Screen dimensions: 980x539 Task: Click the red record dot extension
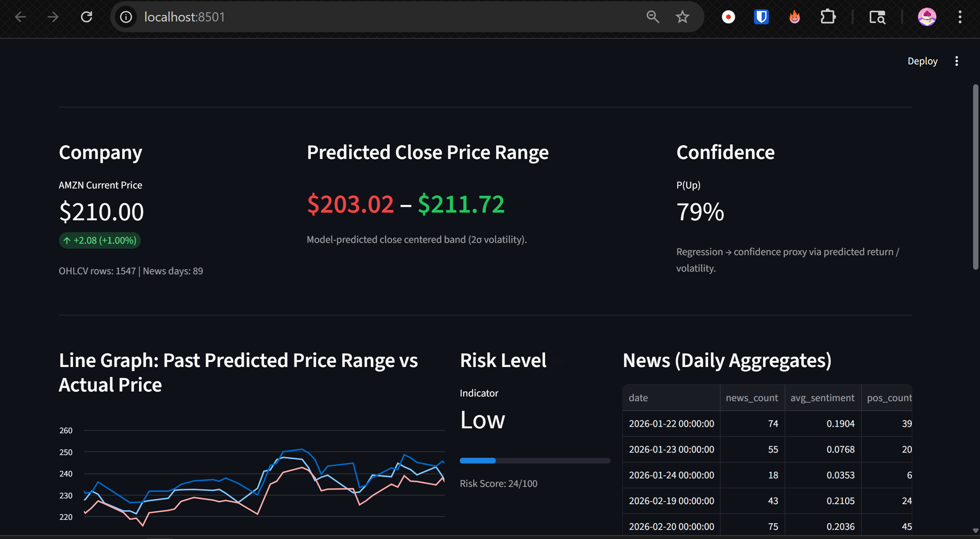click(728, 17)
